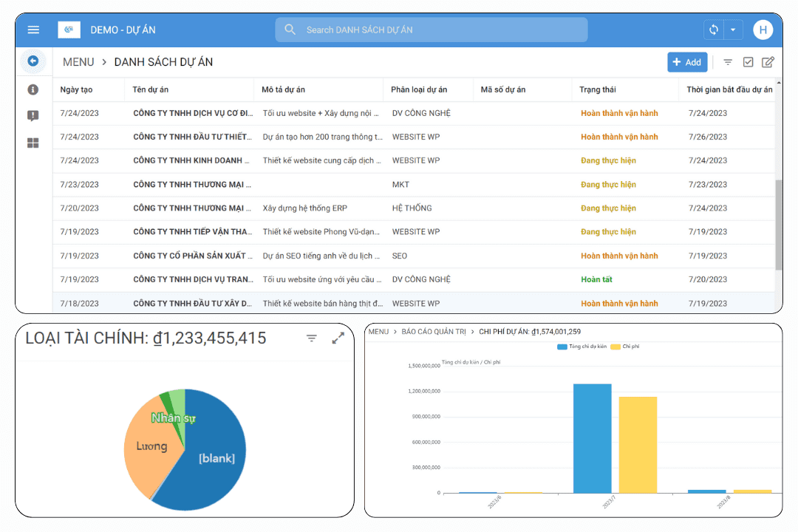Click the Add button
Image resolution: width=798 pixels, height=532 pixels.
tap(687, 62)
